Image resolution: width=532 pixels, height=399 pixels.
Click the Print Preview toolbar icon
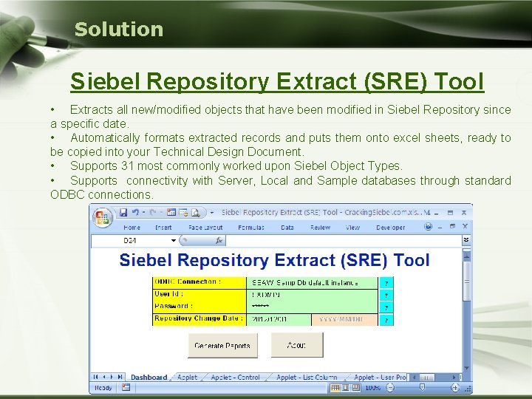point(195,213)
